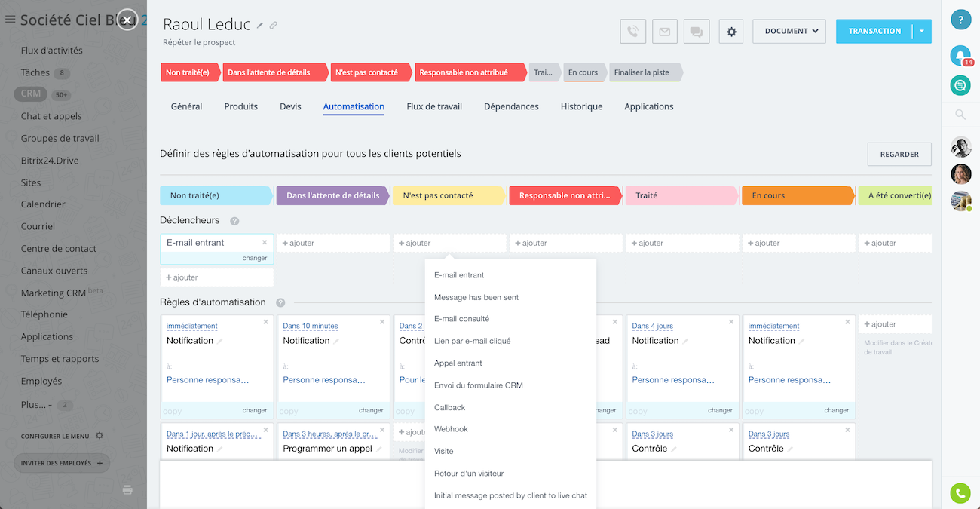Open the email icon in the header toolbar

pos(664,31)
